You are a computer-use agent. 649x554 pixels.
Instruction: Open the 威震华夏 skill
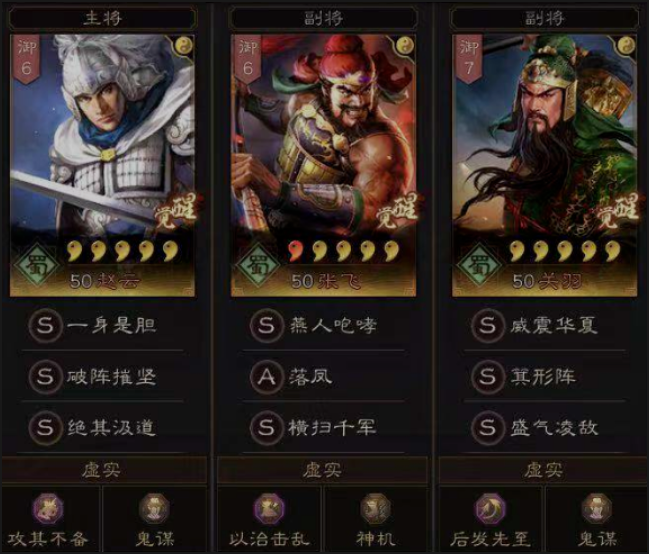(544, 325)
